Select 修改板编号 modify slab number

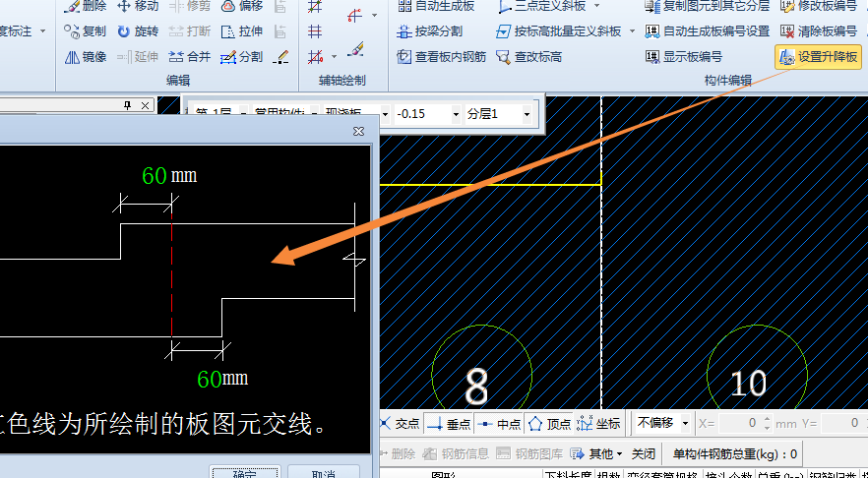[x=819, y=6]
